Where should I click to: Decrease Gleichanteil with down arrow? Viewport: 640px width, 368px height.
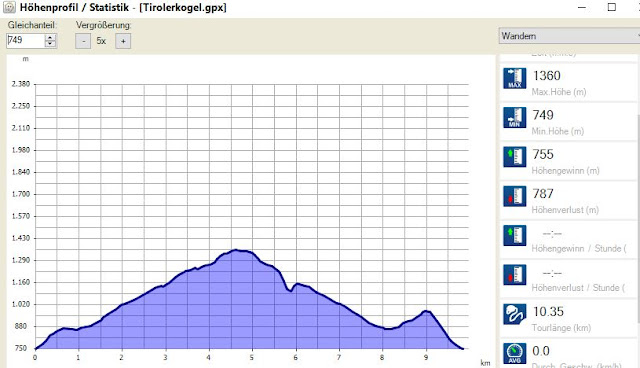pyautogui.click(x=50, y=44)
